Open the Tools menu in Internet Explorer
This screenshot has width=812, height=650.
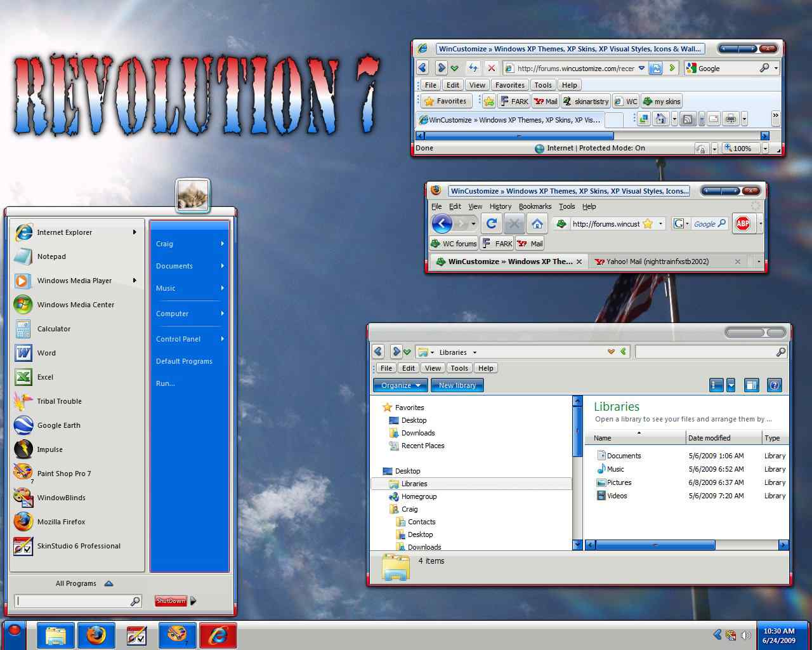tap(543, 85)
